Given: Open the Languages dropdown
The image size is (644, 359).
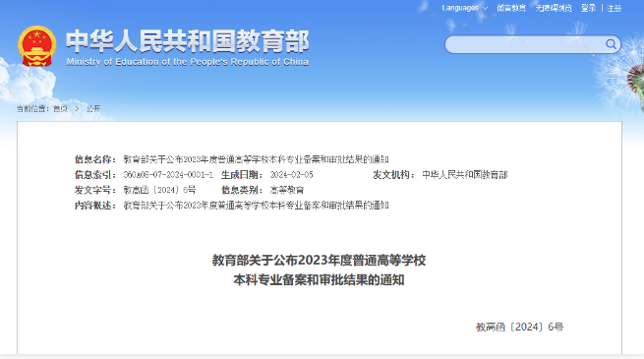Looking at the screenshot, I should [464, 8].
